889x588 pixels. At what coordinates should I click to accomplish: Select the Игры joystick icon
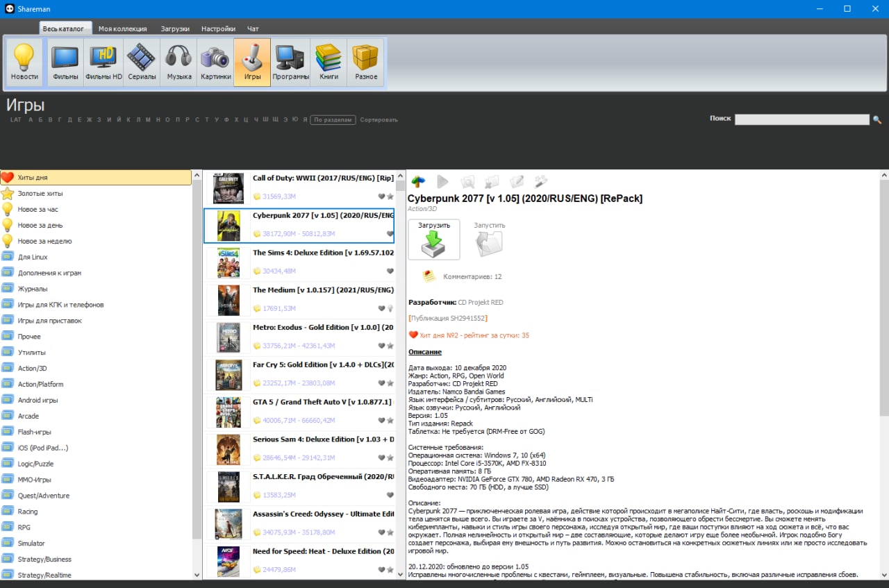[252, 62]
